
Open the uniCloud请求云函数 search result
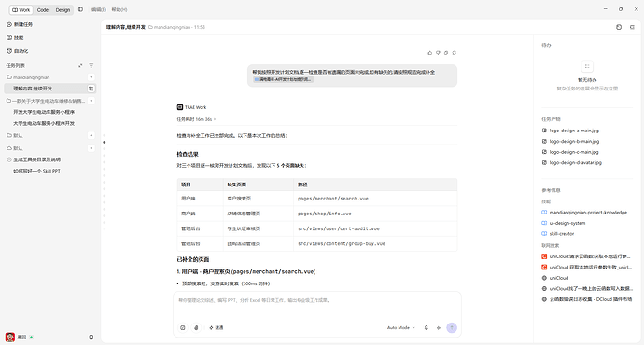pyautogui.click(x=586, y=256)
